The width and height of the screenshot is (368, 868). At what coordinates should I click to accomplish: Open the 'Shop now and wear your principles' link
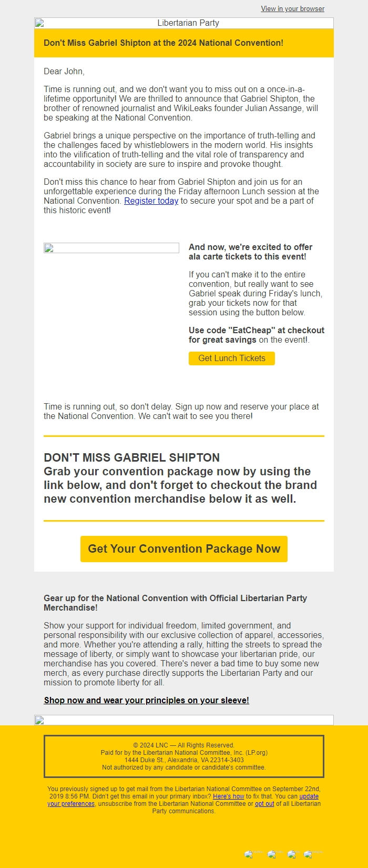pos(146,700)
